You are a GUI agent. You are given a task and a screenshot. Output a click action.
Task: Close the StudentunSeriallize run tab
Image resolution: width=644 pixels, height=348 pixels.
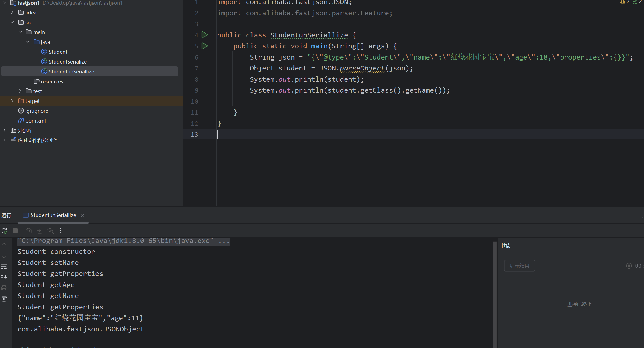point(83,215)
